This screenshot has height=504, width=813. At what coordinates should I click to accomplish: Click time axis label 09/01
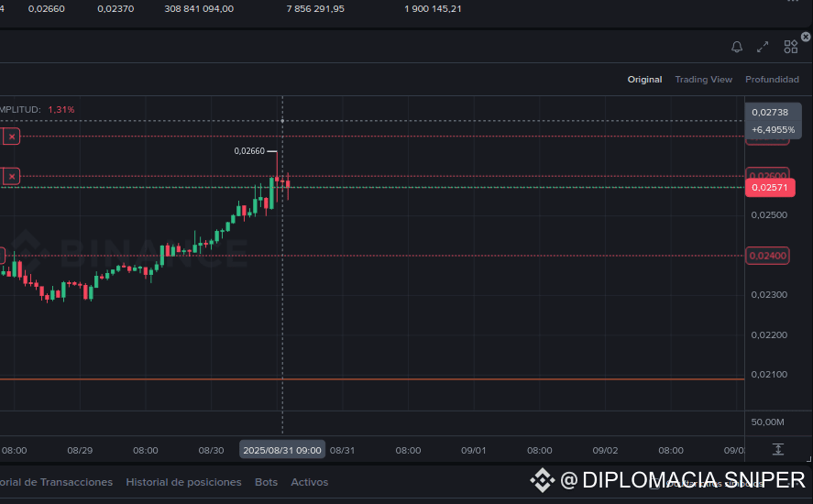click(474, 450)
